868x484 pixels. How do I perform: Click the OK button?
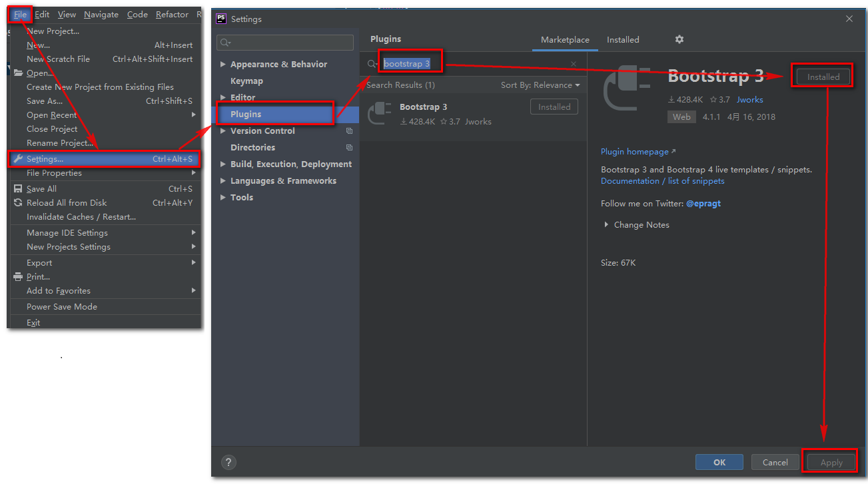[x=719, y=462]
